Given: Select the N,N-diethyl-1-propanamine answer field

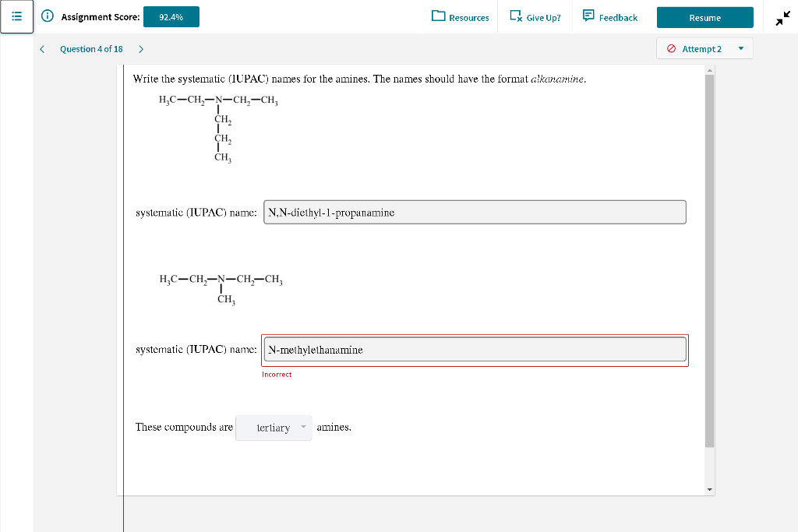Looking at the screenshot, I should (475, 212).
